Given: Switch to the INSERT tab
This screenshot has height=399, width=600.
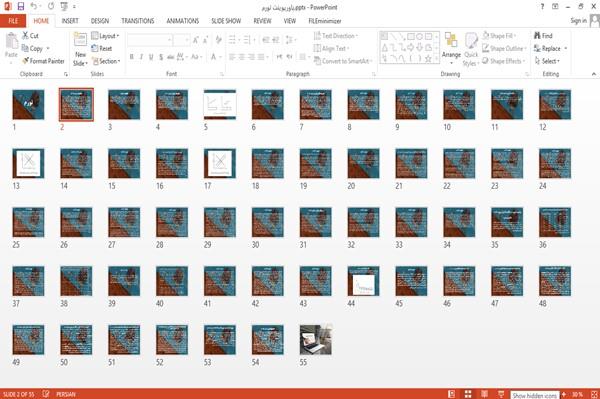Looking at the screenshot, I should pos(70,21).
